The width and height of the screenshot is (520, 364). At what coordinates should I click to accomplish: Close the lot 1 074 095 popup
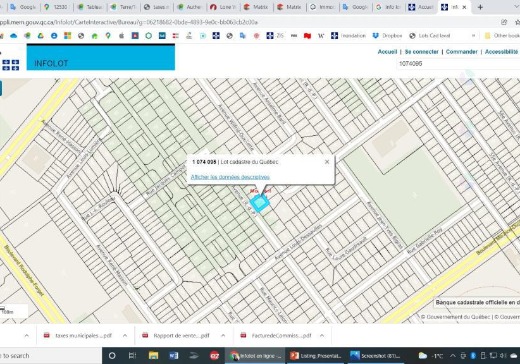pyautogui.click(x=327, y=162)
